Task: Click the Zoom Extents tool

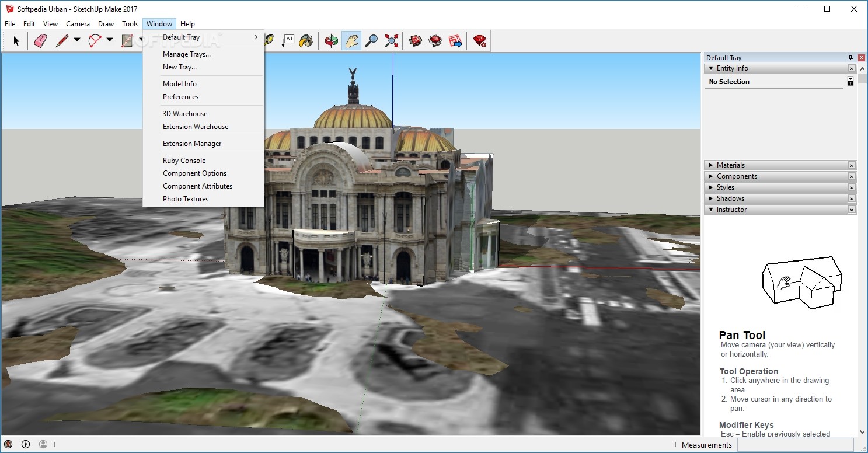Action: pos(392,41)
